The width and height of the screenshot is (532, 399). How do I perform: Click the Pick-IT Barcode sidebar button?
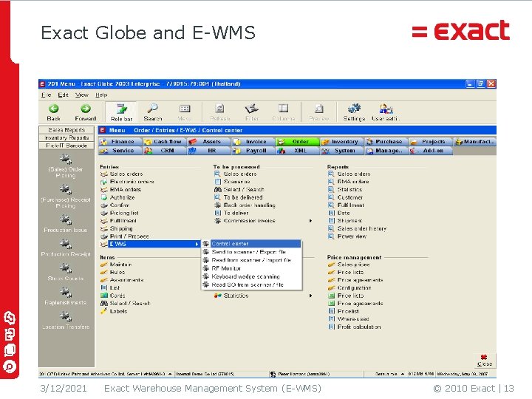pyautogui.click(x=66, y=146)
